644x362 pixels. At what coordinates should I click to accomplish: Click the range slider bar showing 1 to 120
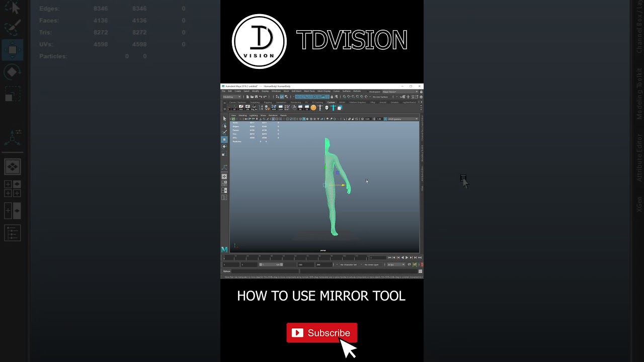(271, 264)
